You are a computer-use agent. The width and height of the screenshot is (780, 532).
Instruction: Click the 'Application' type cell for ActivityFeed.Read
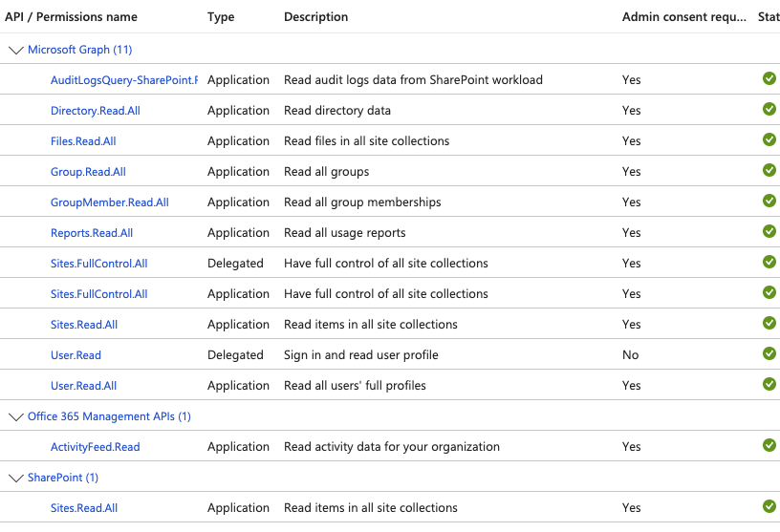(x=238, y=447)
